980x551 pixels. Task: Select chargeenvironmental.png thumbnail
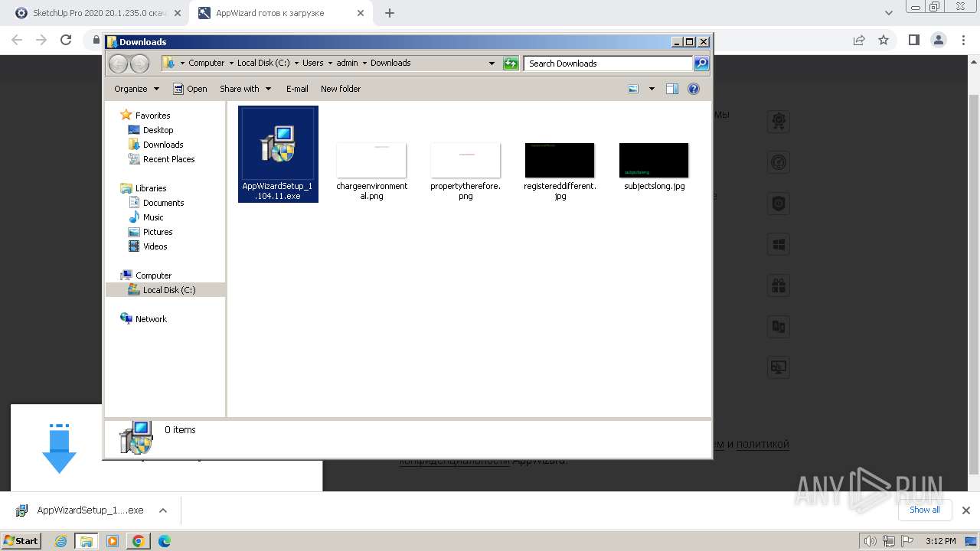(371, 160)
